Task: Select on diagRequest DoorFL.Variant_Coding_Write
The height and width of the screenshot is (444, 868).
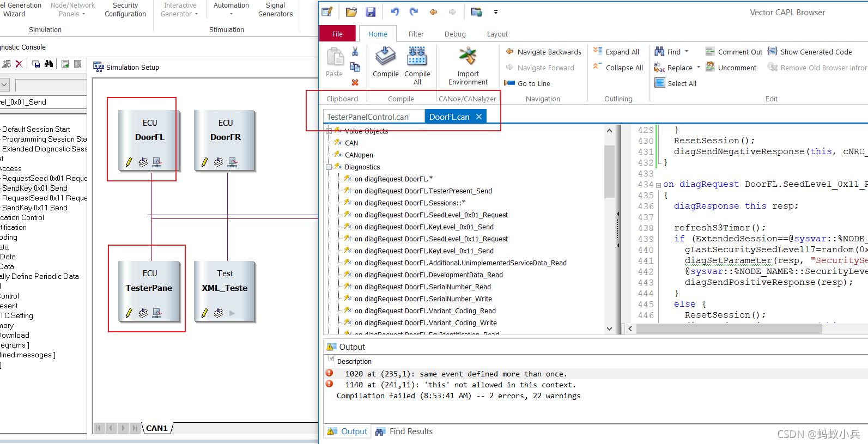Action: (426, 323)
